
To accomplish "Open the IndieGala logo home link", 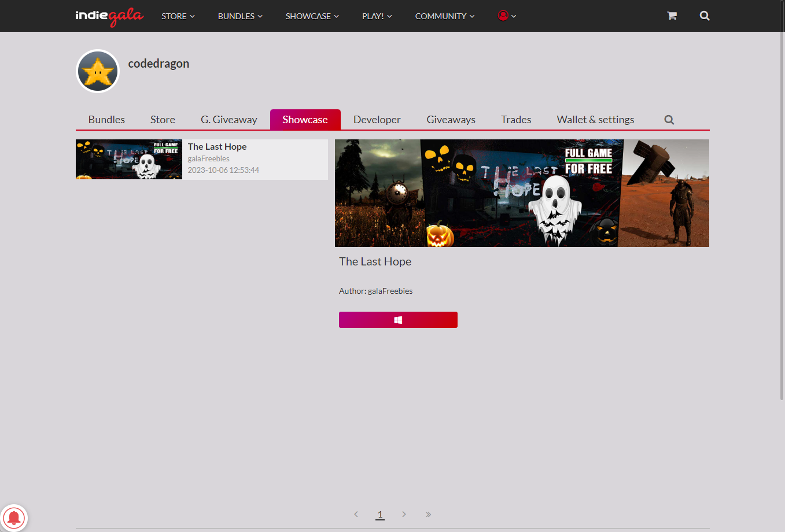I will 109,16.
